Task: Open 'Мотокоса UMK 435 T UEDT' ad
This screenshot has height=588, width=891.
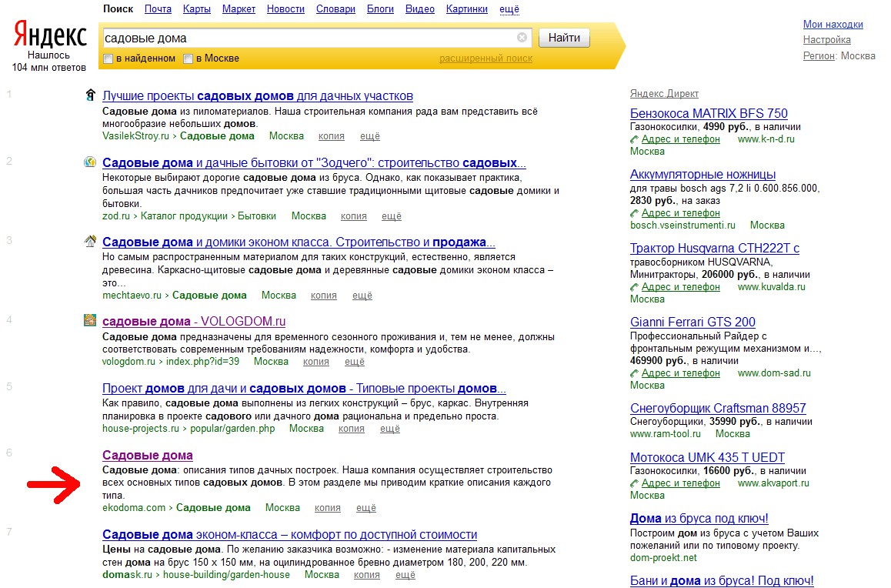Action: click(x=707, y=457)
